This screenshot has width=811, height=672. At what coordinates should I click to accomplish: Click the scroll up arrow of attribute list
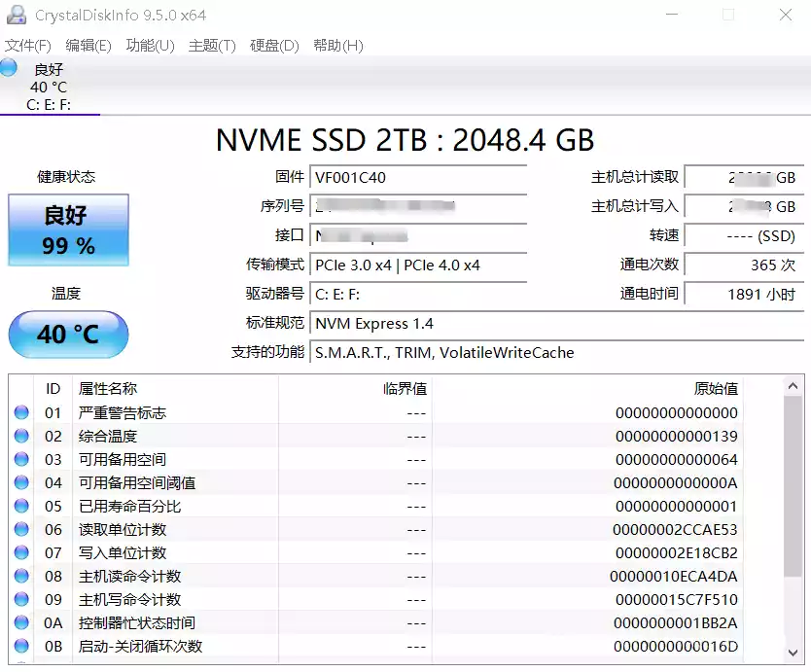pyautogui.click(x=793, y=386)
